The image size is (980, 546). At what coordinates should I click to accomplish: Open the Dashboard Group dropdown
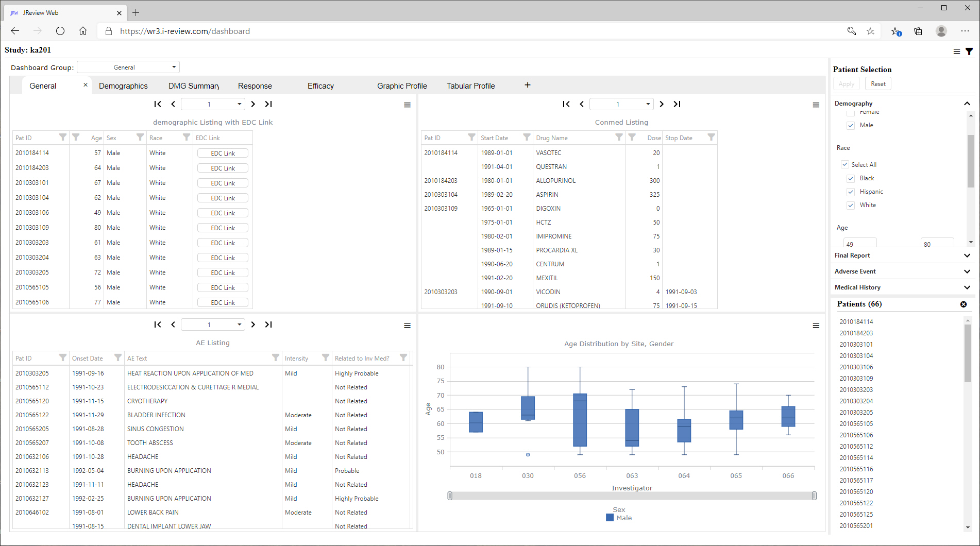tap(128, 67)
